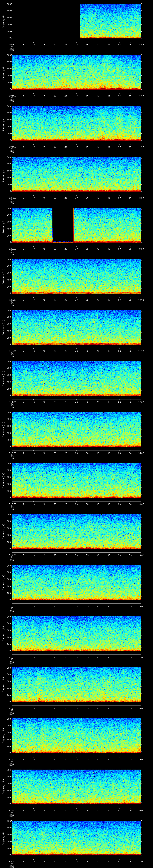The width and height of the screenshot is (153, 868).
Task: Click the 9:00 end time label
Action: coord(141,249)
